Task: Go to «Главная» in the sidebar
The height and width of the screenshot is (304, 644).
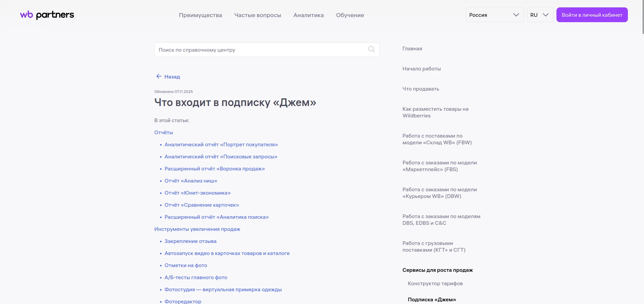Action: click(412, 49)
